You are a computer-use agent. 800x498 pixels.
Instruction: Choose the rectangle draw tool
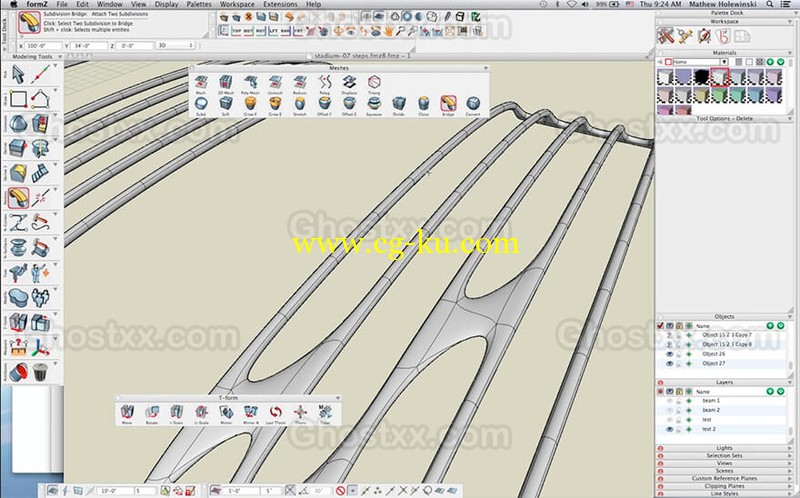(18, 99)
